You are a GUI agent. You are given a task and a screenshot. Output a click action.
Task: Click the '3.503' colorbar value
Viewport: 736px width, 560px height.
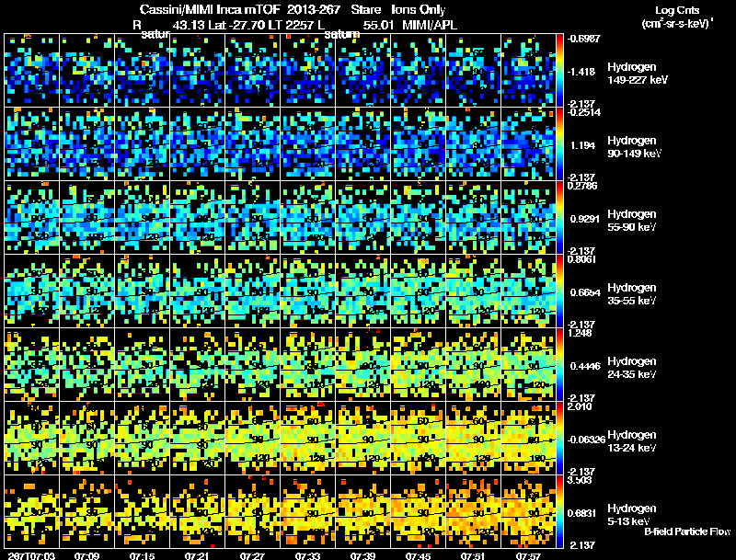pyautogui.click(x=580, y=480)
